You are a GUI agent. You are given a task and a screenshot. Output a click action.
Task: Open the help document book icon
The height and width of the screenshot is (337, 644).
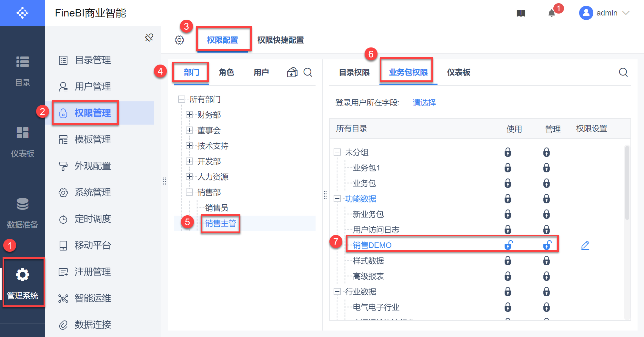point(521,13)
